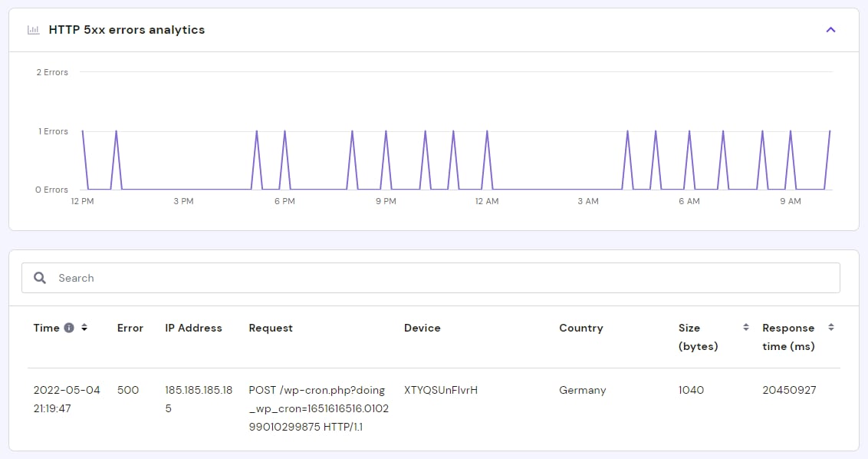This screenshot has width=868, height=459.
Task: Click the Size (bytes) column header text
Action: tap(698, 336)
